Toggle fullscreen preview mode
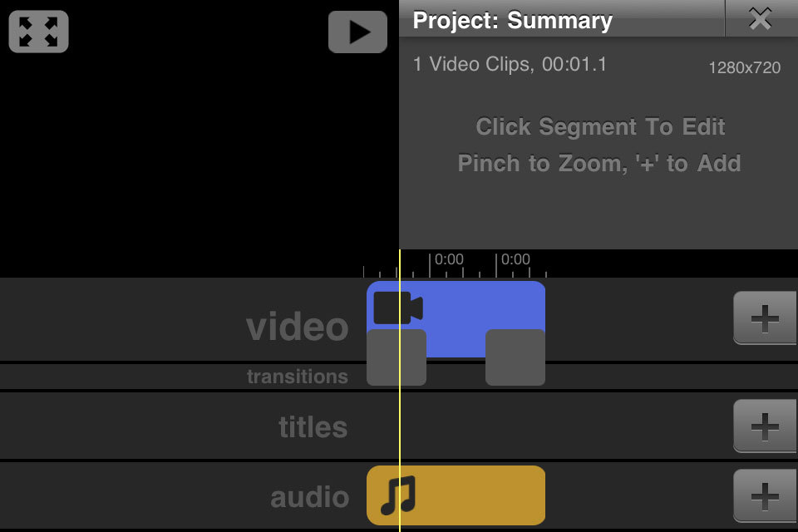Image resolution: width=798 pixels, height=532 pixels. (x=38, y=32)
